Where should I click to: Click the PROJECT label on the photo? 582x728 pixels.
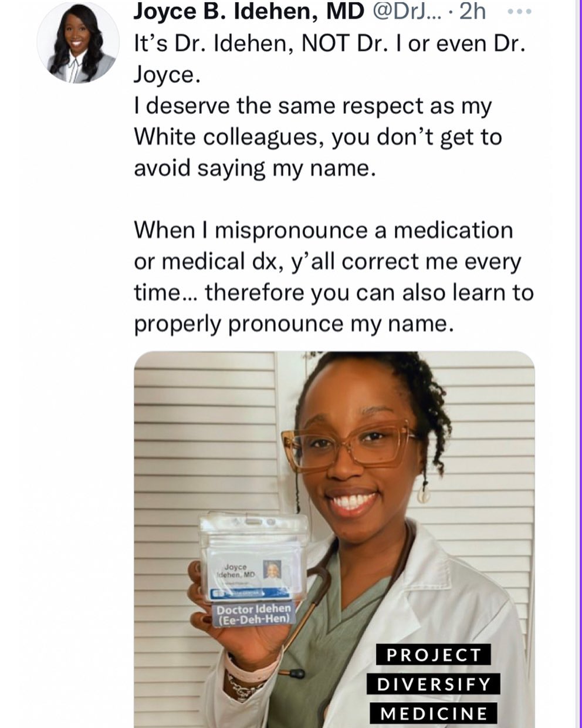(434, 655)
